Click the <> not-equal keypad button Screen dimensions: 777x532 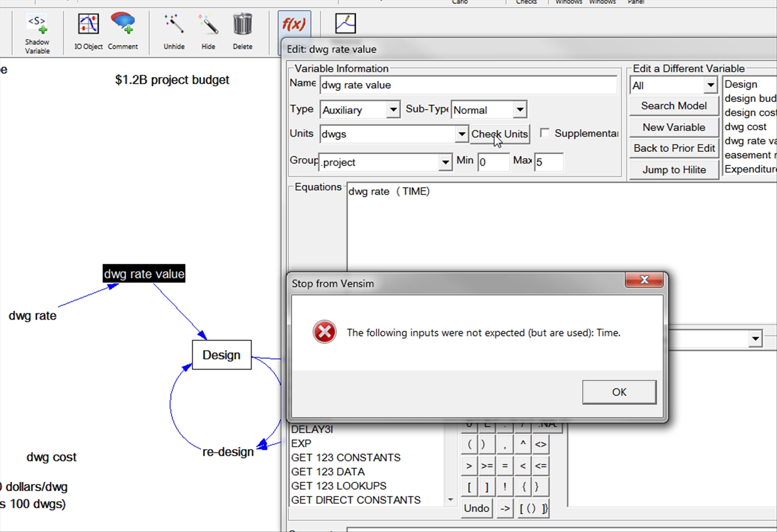point(541,444)
